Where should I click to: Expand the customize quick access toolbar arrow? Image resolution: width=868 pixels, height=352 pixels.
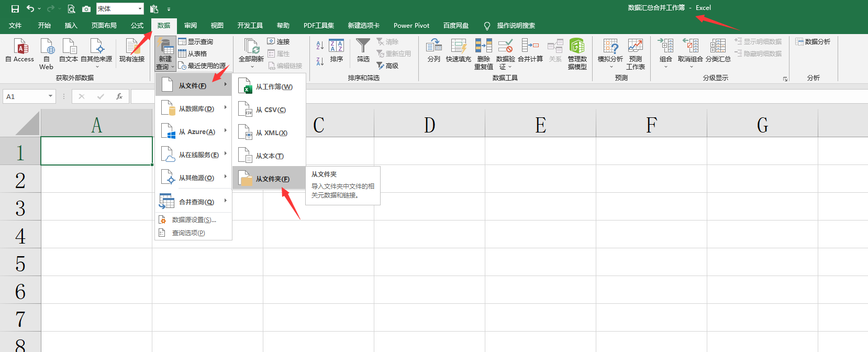pyautogui.click(x=169, y=9)
